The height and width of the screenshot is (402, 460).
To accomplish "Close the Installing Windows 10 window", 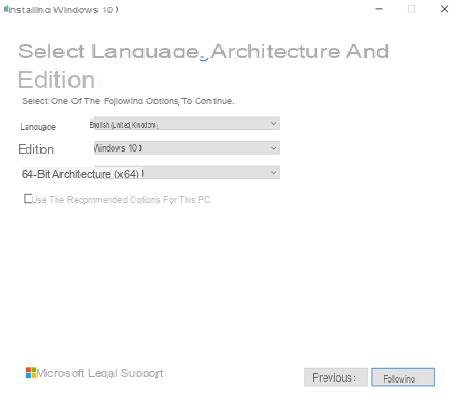I will pos(444,9).
